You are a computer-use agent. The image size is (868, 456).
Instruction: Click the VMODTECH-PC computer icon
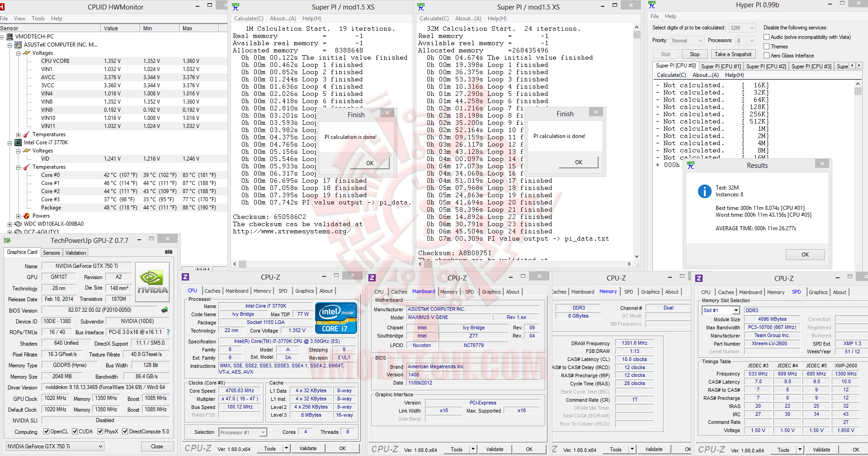pos(9,37)
